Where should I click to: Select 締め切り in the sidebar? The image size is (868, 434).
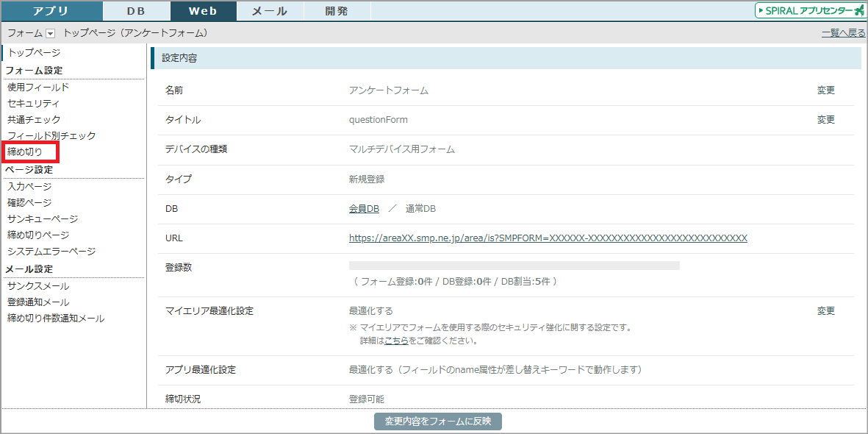[x=25, y=152]
